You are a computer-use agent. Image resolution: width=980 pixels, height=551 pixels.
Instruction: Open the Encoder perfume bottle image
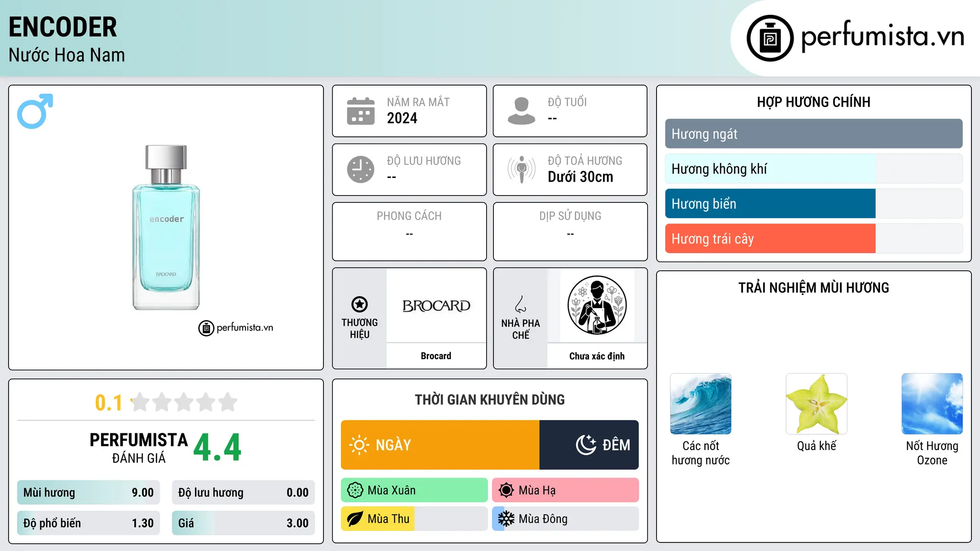[166, 228]
